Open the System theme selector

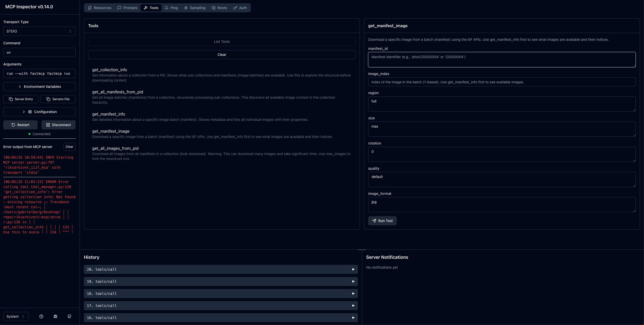(16, 316)
